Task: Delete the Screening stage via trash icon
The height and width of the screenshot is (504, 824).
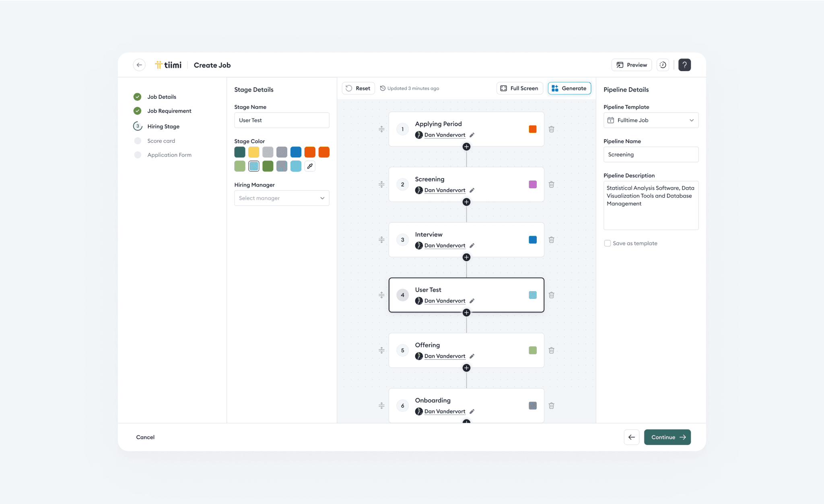Action: pos(551,184)
